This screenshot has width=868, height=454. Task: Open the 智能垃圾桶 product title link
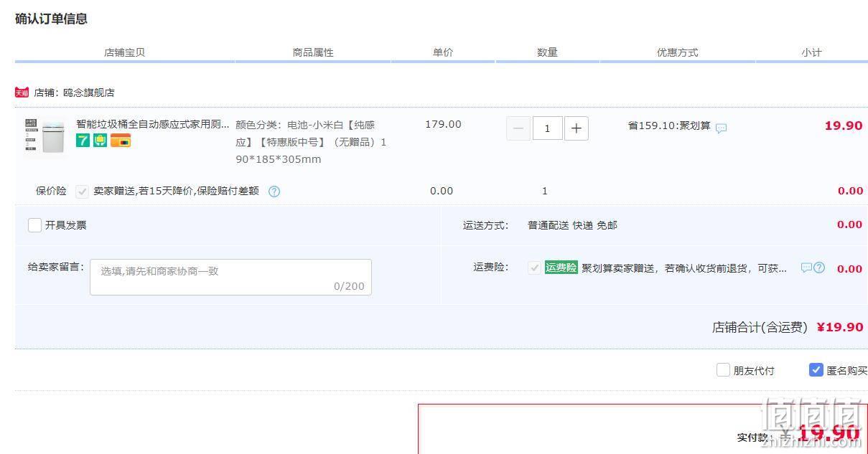[153, 124]
